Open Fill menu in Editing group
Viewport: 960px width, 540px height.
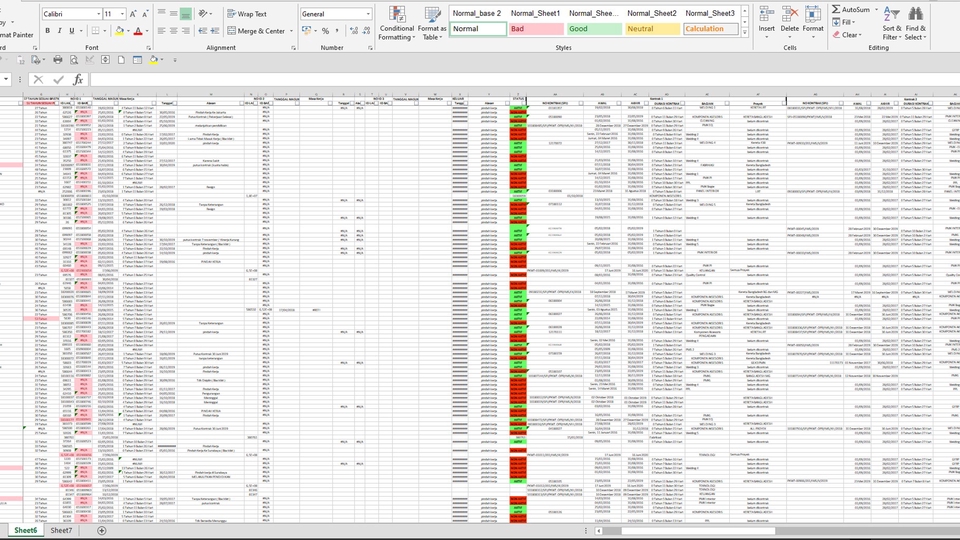[x=842, y=22]
